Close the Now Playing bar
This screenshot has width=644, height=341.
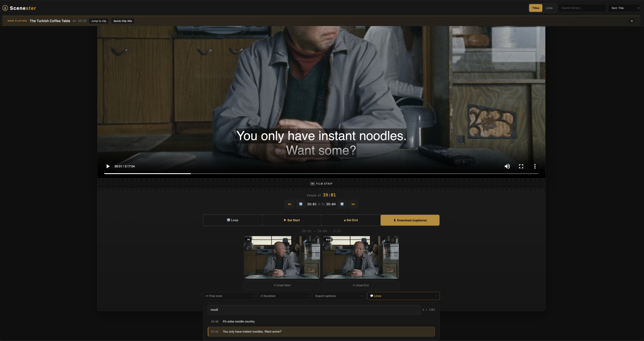(632, 21)
